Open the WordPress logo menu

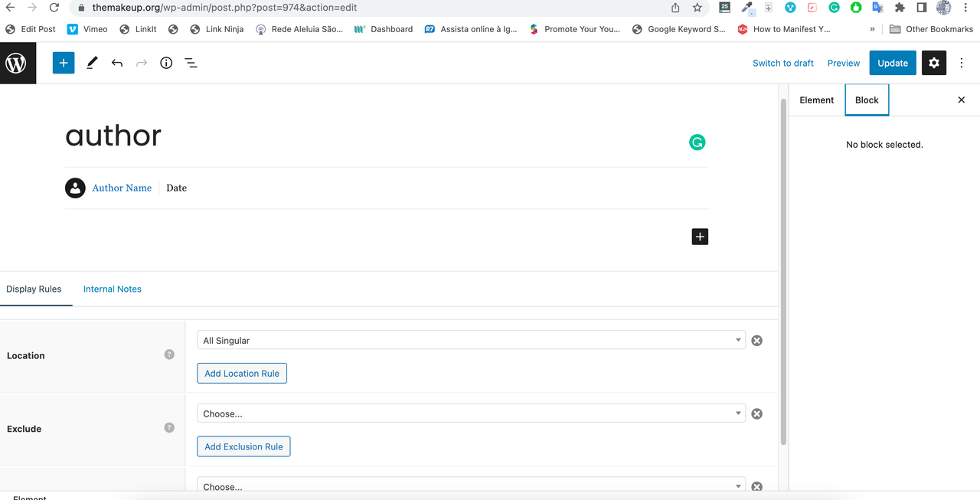[18, 63]
